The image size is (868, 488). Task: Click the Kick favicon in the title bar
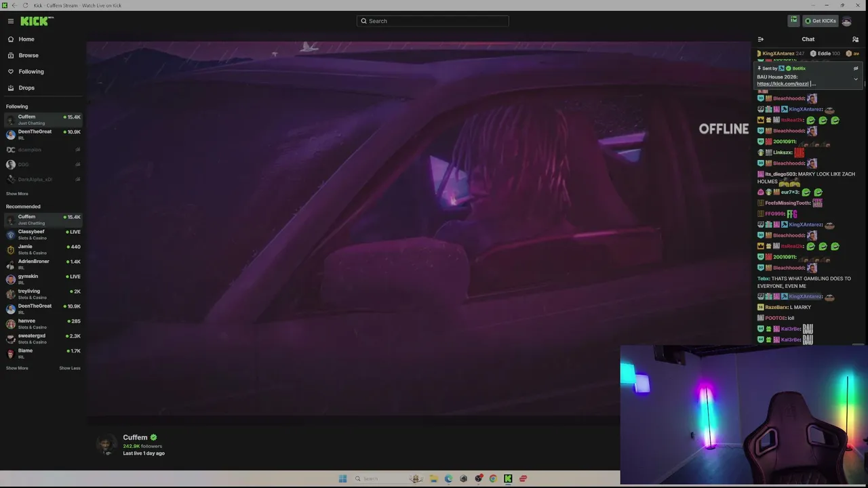[x=5, y=5]
